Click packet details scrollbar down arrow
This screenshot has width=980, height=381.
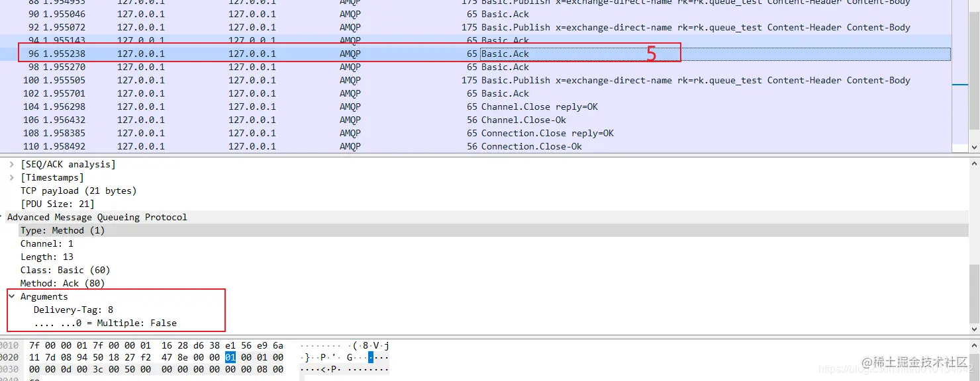pyautogui.click(x=974, y=329)
